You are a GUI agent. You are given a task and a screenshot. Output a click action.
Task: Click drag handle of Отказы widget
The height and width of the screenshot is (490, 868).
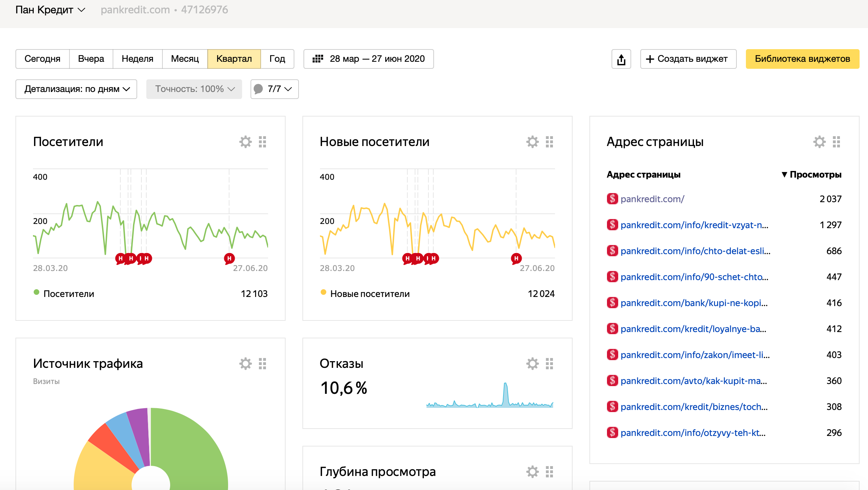tap(549, 364)
